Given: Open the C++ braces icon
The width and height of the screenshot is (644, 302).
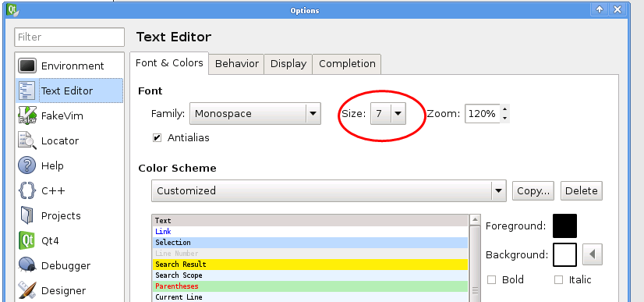Looking at the screenshot, I should (27, 190).
